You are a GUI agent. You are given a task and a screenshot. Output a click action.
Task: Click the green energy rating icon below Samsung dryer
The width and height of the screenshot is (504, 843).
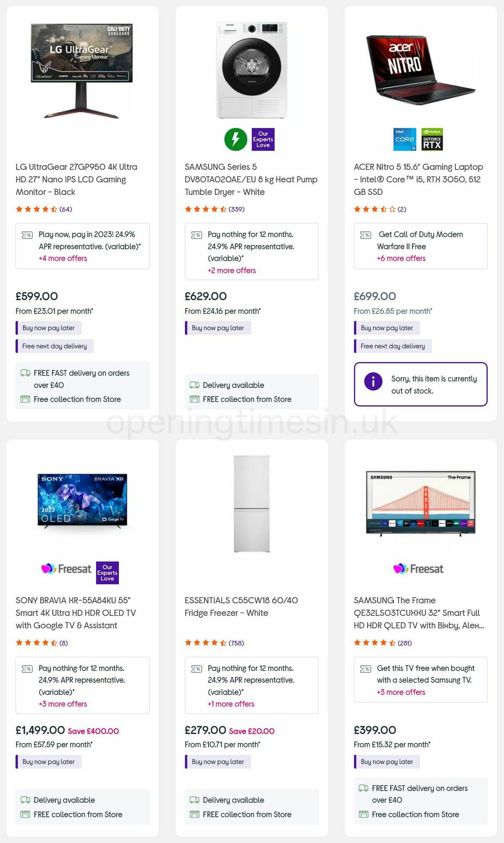pyautogui.click(x=236, y=139)
